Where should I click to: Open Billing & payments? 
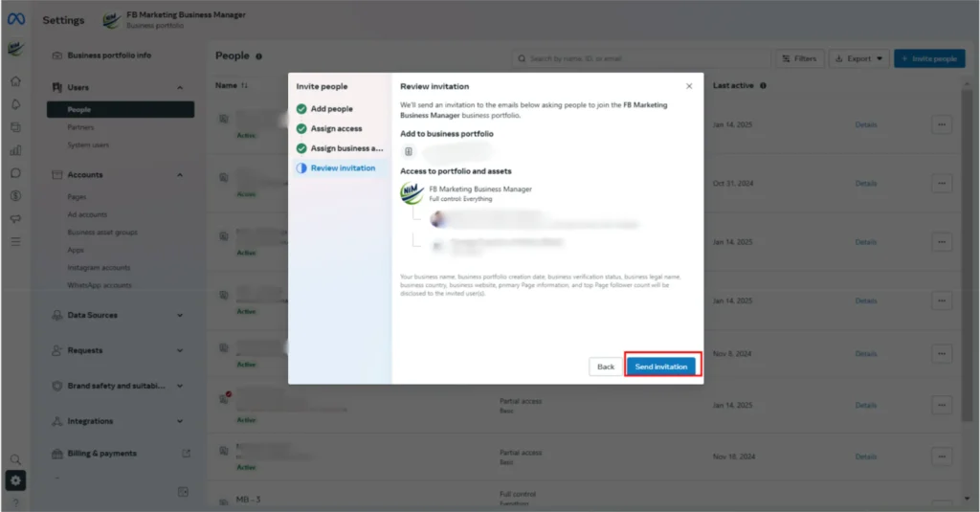click(101, 454)
